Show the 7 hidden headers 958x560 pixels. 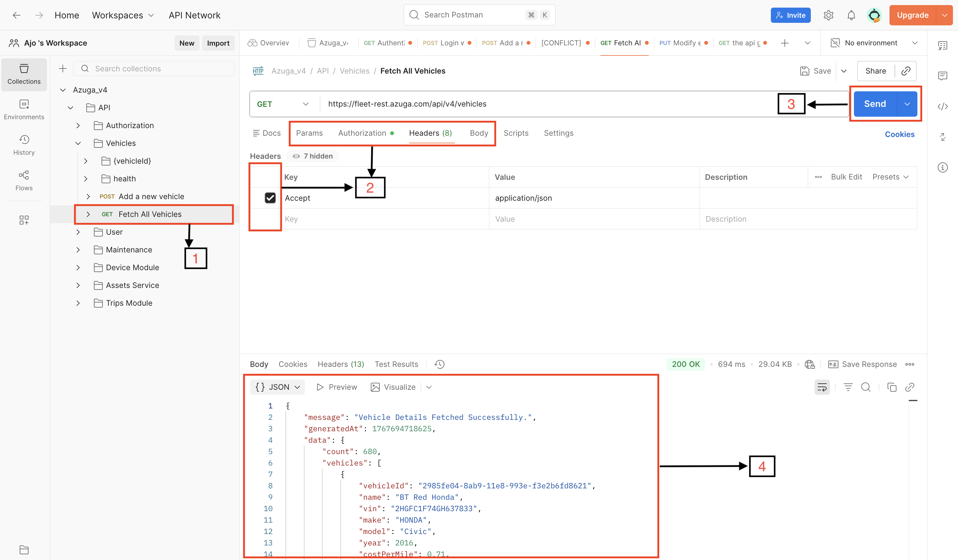(x=312, y=156)
